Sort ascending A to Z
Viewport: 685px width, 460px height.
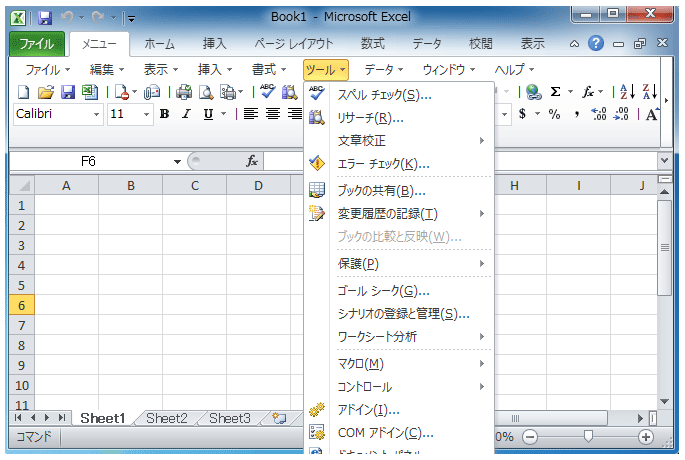pyautogui.click(x=627, y=92)
